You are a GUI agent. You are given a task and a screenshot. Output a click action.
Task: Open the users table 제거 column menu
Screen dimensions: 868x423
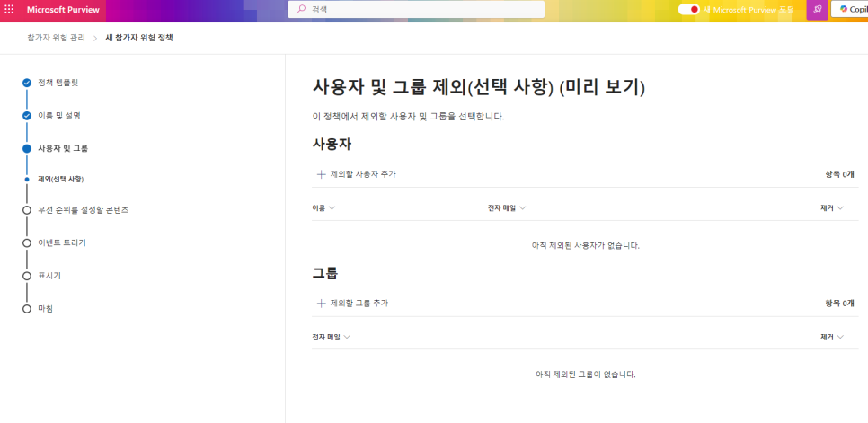[x=832, y=207]
